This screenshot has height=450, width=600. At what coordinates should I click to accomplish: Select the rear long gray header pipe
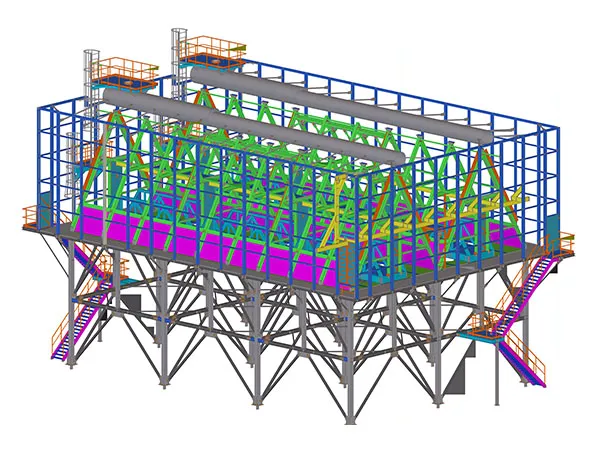342,104
